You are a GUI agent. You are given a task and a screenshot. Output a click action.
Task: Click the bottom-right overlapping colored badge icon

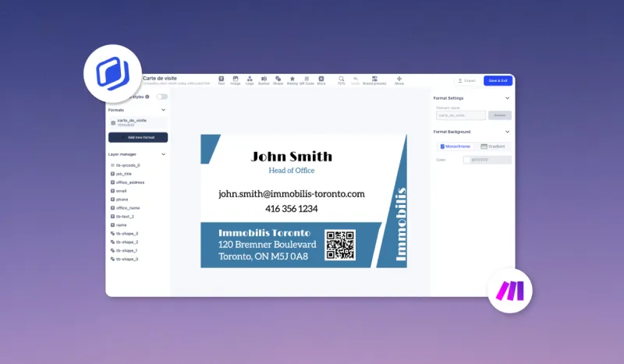(510, 291)
